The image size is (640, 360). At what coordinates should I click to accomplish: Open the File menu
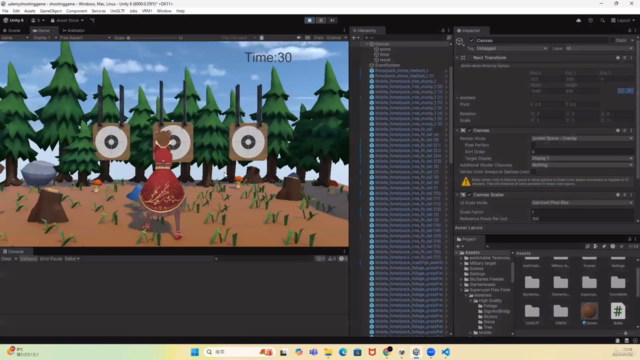click(x=5, y=11)
